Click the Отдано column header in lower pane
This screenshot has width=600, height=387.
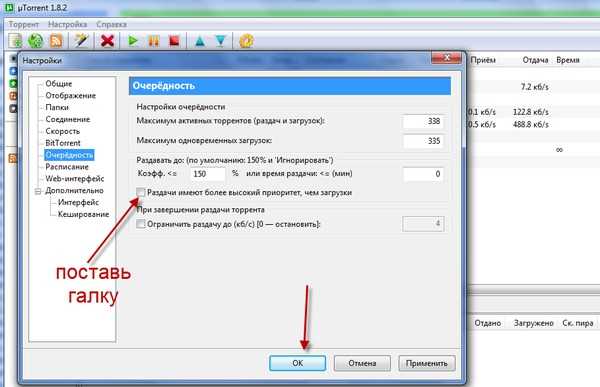[488, 323]
